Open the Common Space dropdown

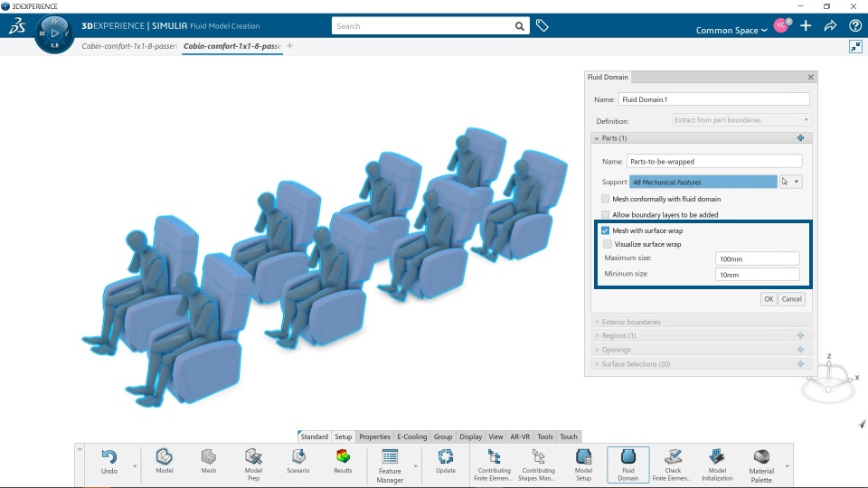click(x=731, y=31)
